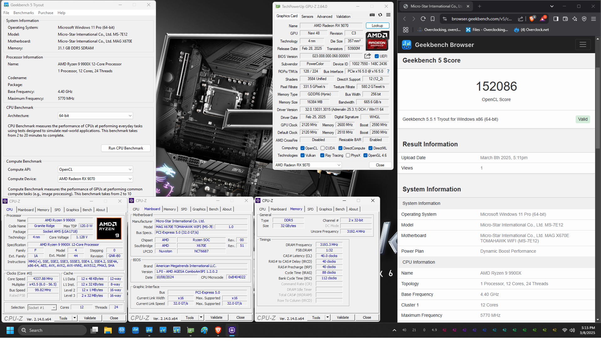Open the GPU selector dropdown in GPU-Z
601x364 pixels.
308,165
